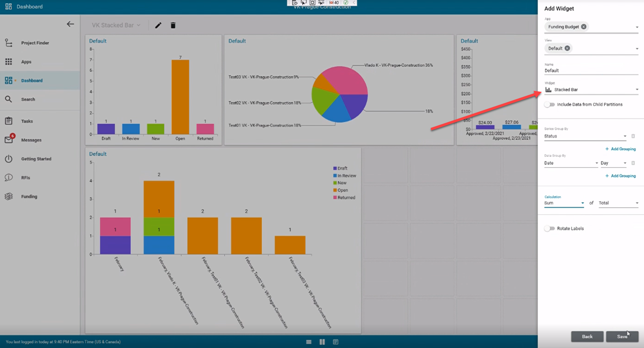Remove the Default view chip

coord(567,48)
